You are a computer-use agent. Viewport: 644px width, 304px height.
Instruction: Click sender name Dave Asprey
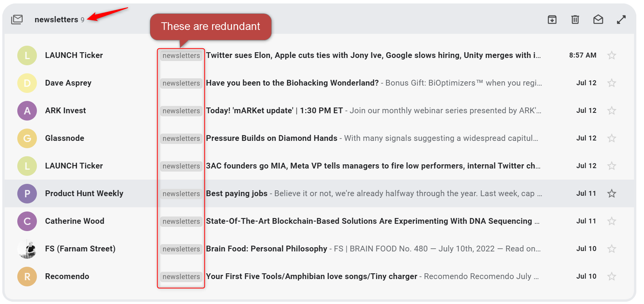[x=68, y=83]
